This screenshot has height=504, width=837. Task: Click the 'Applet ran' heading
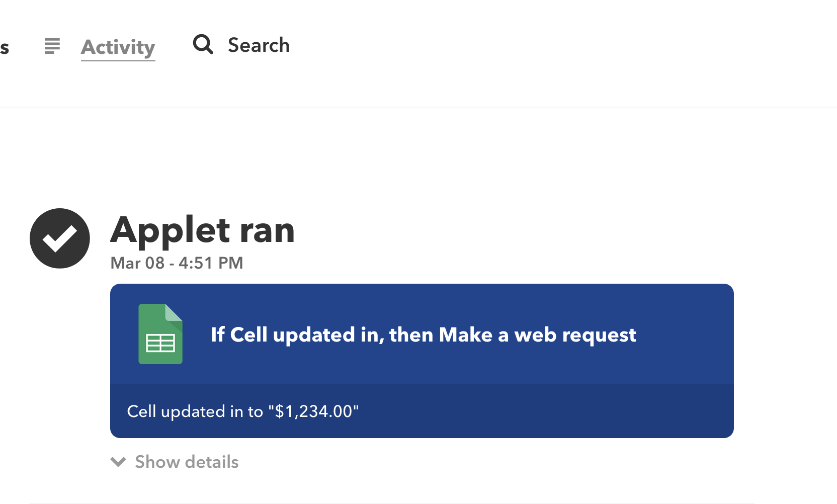pos(202,230)
